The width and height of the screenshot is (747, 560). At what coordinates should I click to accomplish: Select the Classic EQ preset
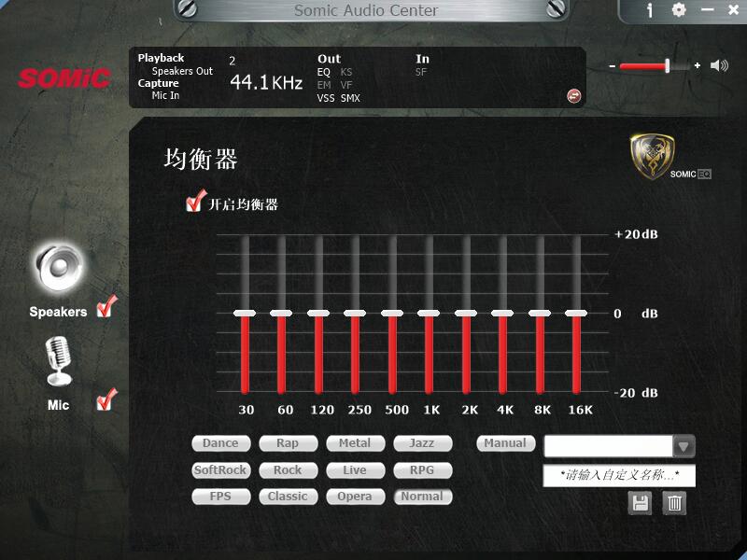click(x=288, y=497)
